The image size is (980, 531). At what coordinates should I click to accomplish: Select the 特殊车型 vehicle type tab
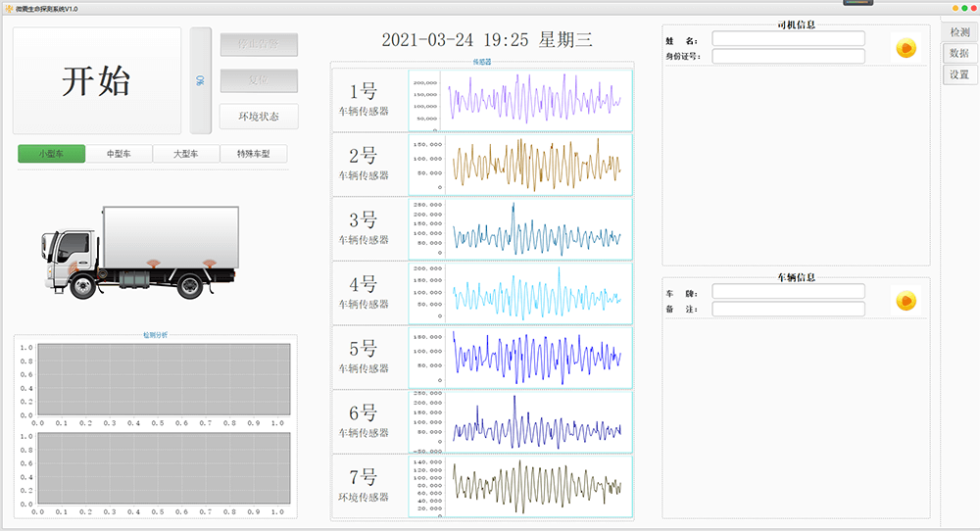tap(254, 154)
